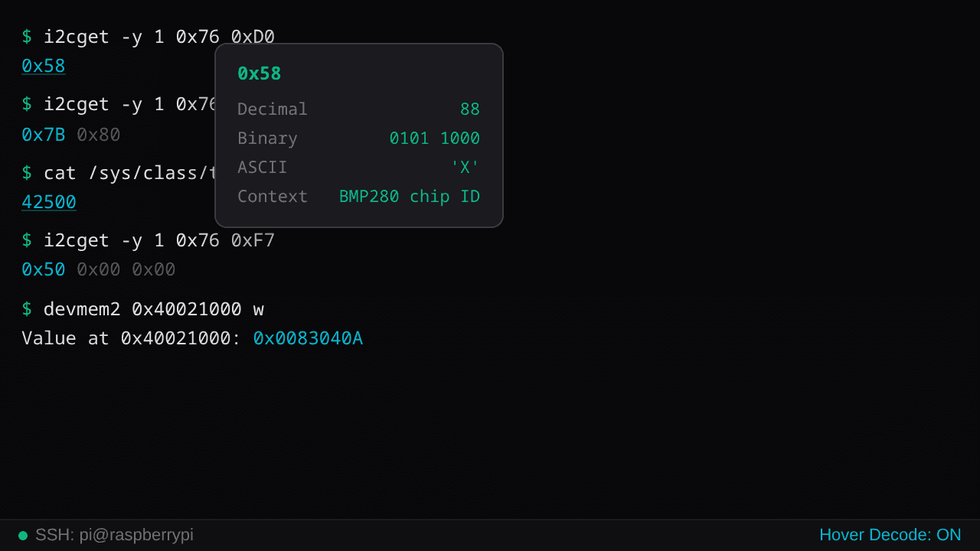Toggle Hover Decode off in the status bar
Screen dimensions: 980x551
890,535
